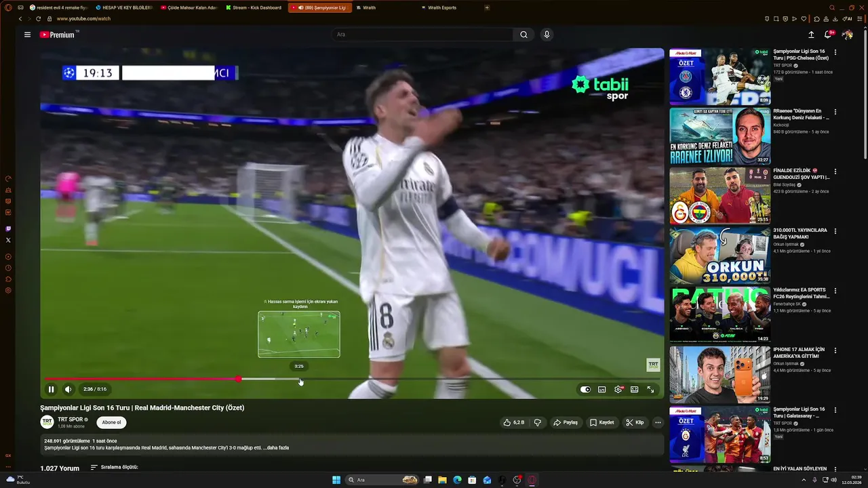868x488 pixels.
Task: Toggle the autoplay switch in player
Action: [x=585, y=390]
